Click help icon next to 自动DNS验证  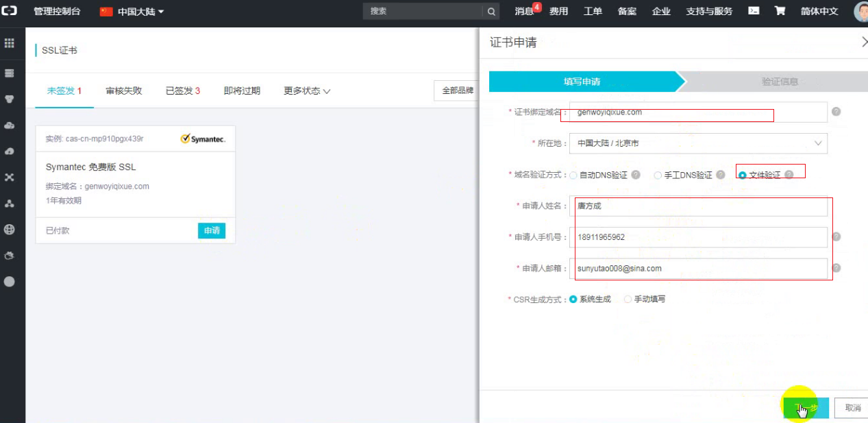tap(636, 175)
